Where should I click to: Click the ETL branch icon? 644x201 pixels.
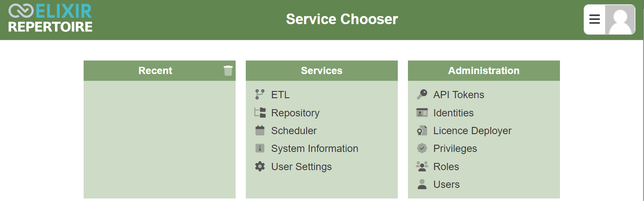[260, 95]
